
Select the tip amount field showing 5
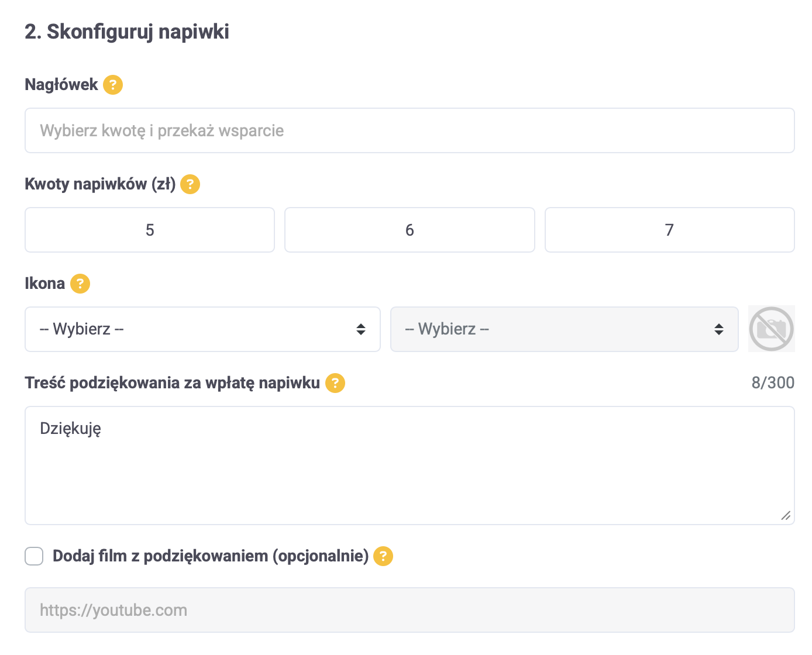[x=150, y=230]
